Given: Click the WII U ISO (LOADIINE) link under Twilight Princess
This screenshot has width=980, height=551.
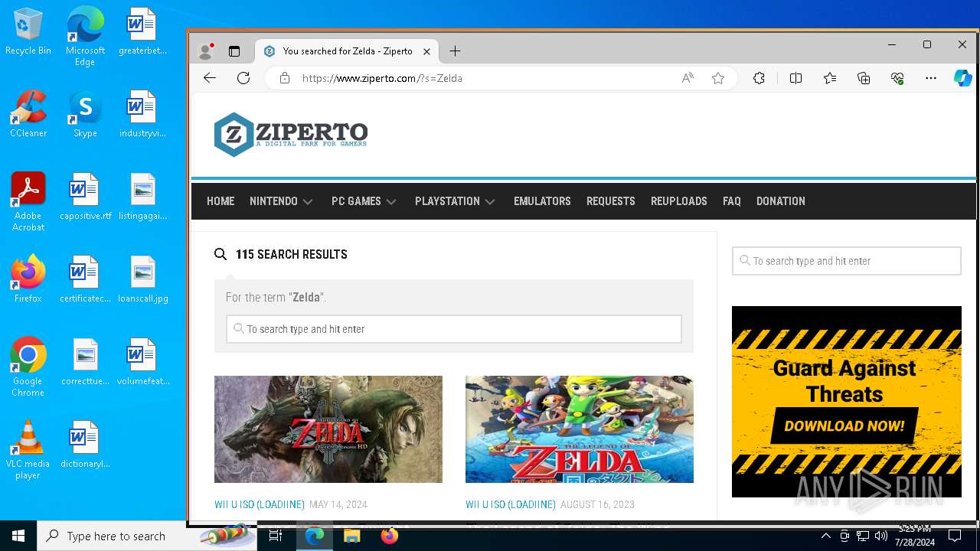Looking at the screenshot, I should [260, 504].
